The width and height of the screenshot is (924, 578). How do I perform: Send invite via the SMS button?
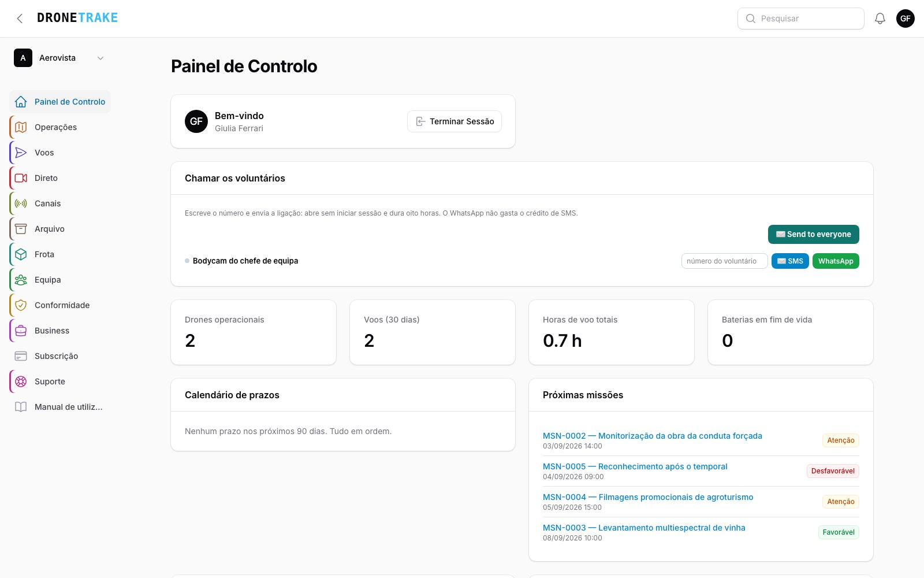[790, 261]
